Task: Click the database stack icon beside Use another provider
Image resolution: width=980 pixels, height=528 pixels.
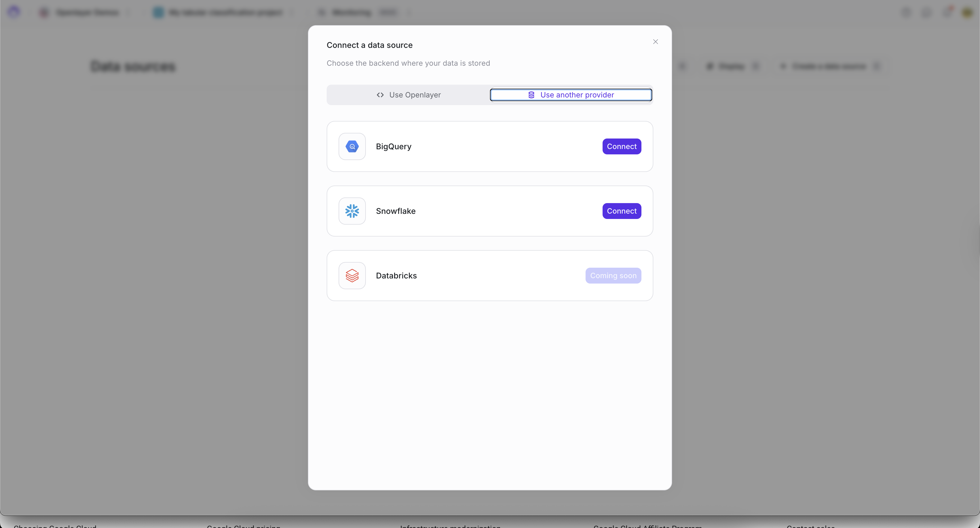Action: click(x=531, y=95)
